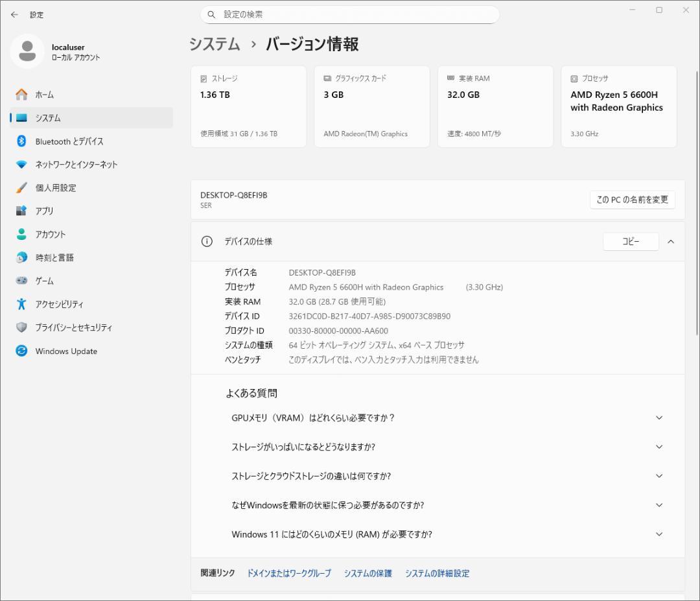Open the システムの詳細設定 link
Screen dimensions: 700x601
tap(437, 573)
